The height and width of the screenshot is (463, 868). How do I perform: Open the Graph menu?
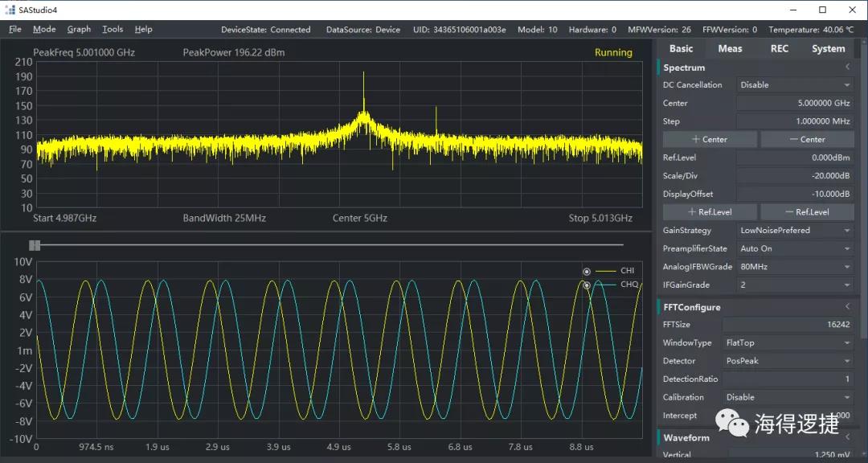click(x=79, y=30)
